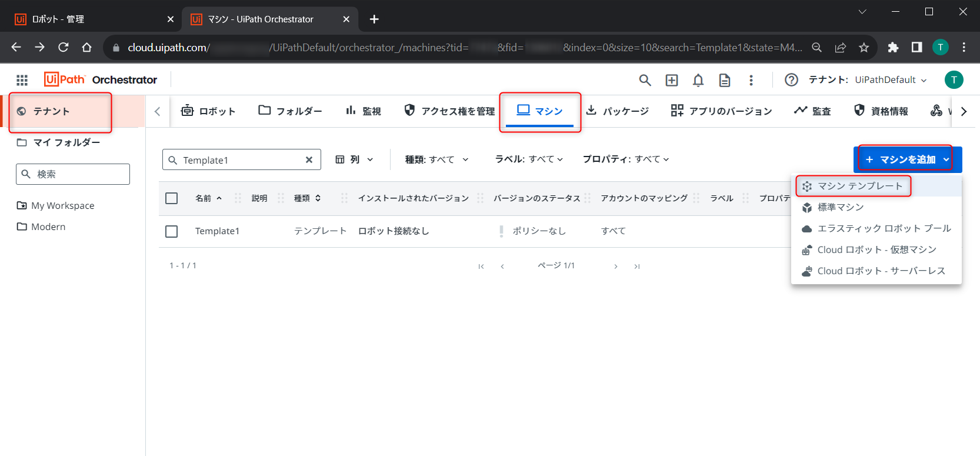Viewport: 980px width, 456px height.
Task: Open the browser side panel icon
Action: point(916,47)
